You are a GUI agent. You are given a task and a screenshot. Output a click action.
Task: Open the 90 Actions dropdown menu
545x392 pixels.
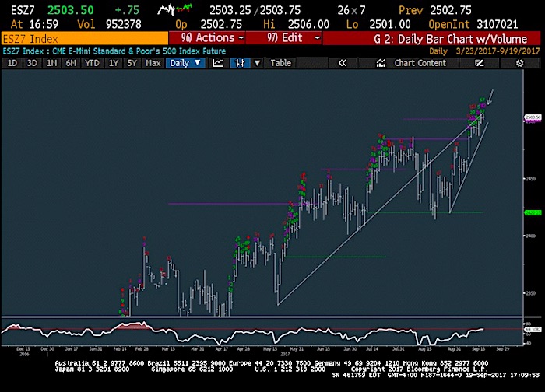[x=207, y=38]
